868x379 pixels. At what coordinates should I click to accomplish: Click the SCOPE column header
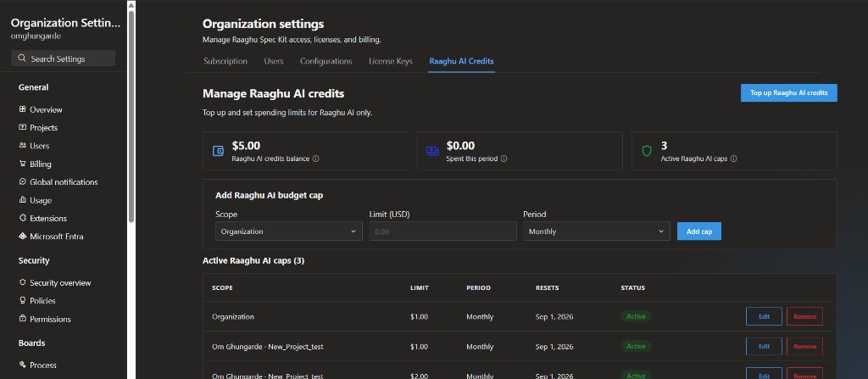coord(222,288)
